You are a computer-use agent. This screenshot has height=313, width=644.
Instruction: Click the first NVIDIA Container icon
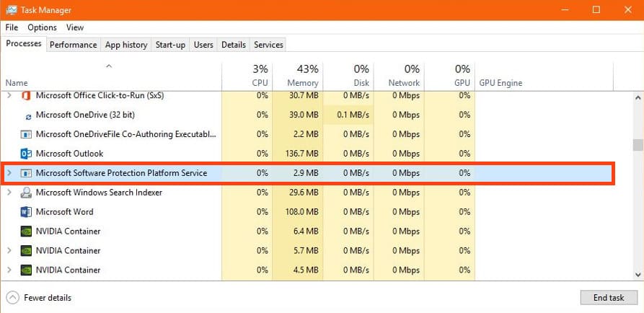click(x=26, y=232)
